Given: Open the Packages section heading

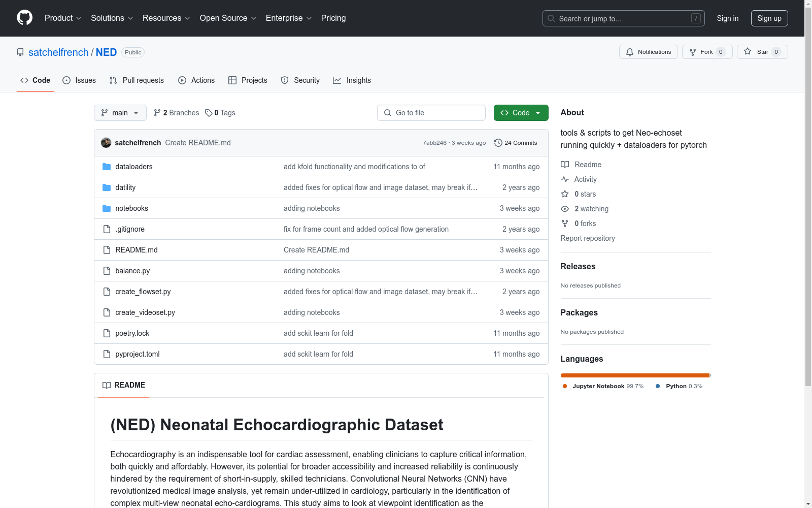Looking at the screenshot, I should pos(579,312).
